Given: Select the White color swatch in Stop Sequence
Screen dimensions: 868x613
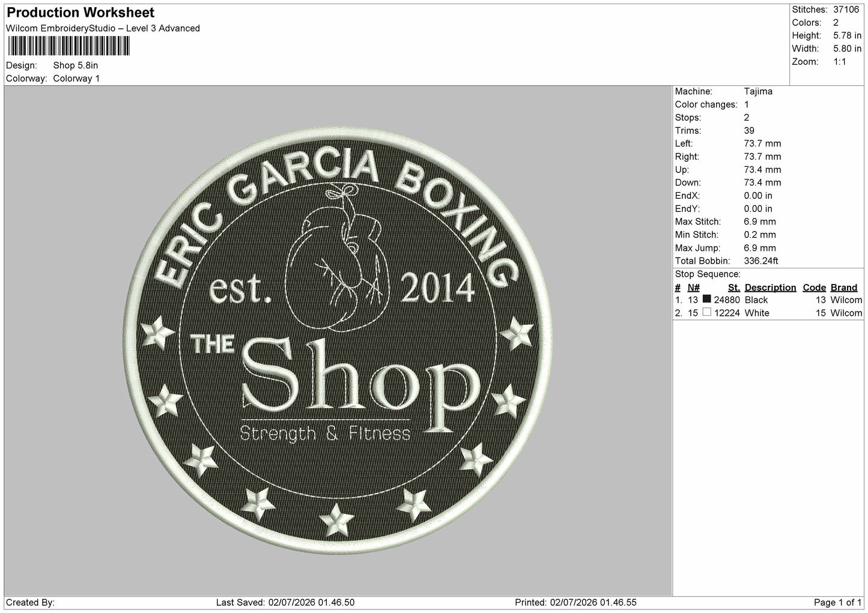Looking at the screenshot, I should point(706,312).
